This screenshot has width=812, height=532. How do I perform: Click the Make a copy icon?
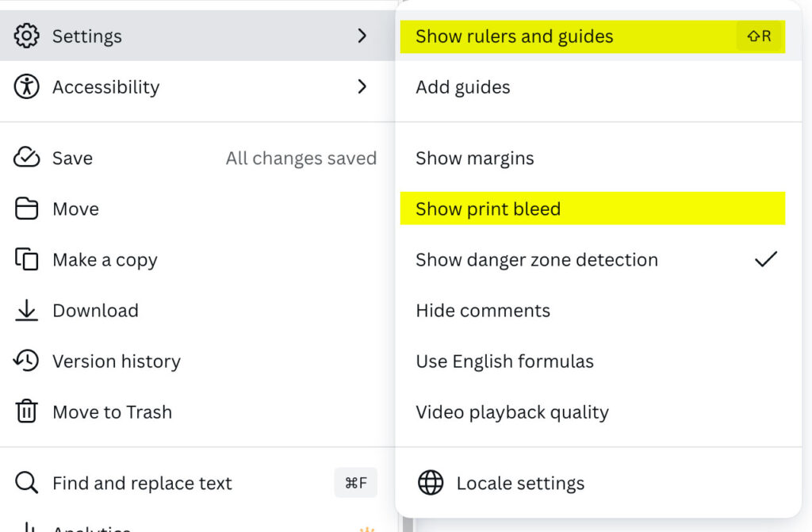point(27,260)
